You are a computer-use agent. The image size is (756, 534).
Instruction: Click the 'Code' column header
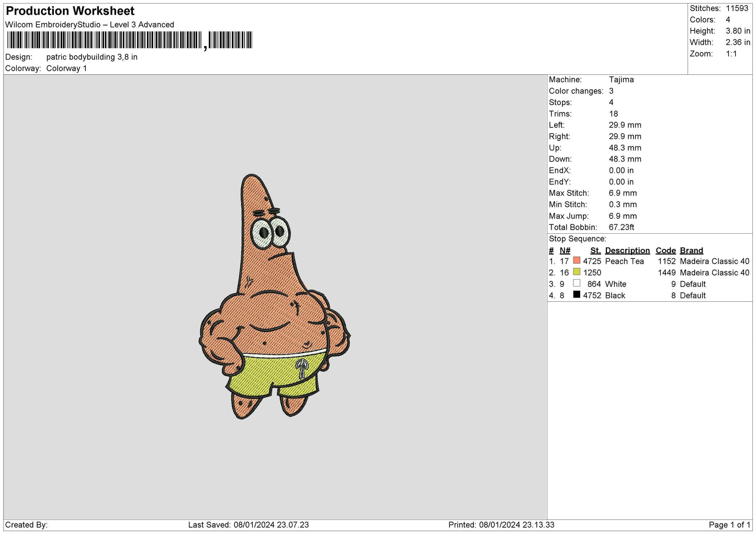tap(665, 251)
